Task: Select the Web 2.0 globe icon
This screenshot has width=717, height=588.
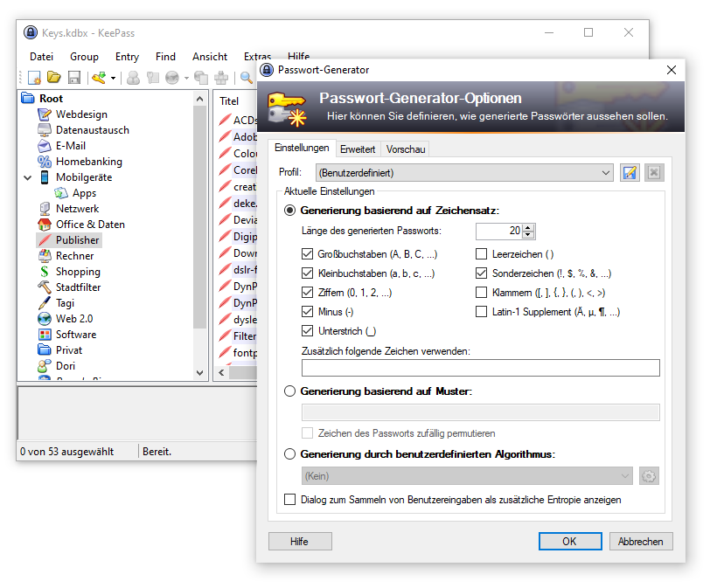Action: tap(45, 318)
